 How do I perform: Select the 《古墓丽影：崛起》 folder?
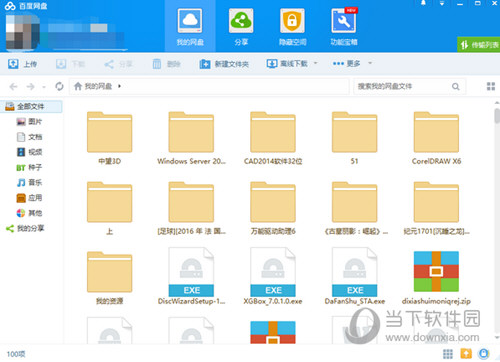355,208
